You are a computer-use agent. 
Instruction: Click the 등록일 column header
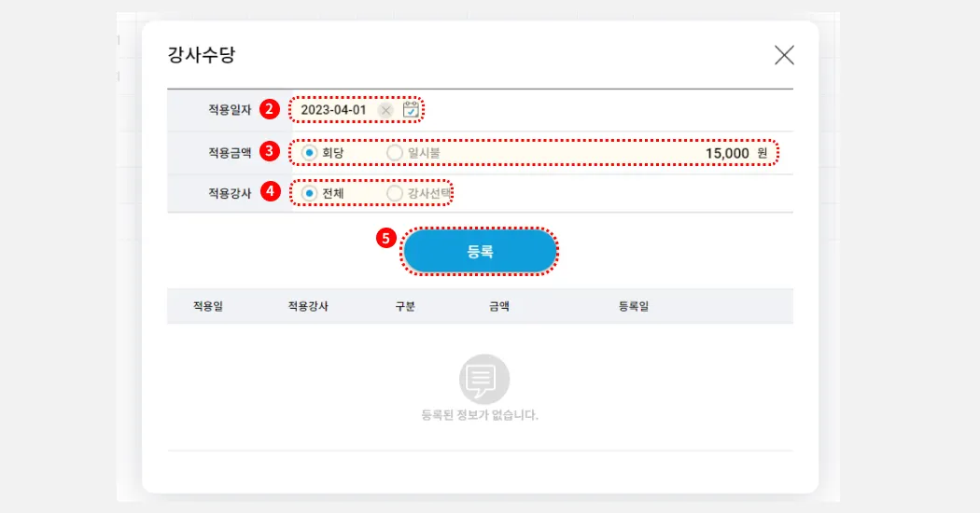[x=634, y=306]
